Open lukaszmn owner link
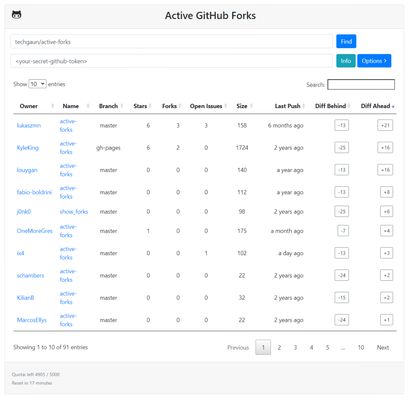 point(29,125)
